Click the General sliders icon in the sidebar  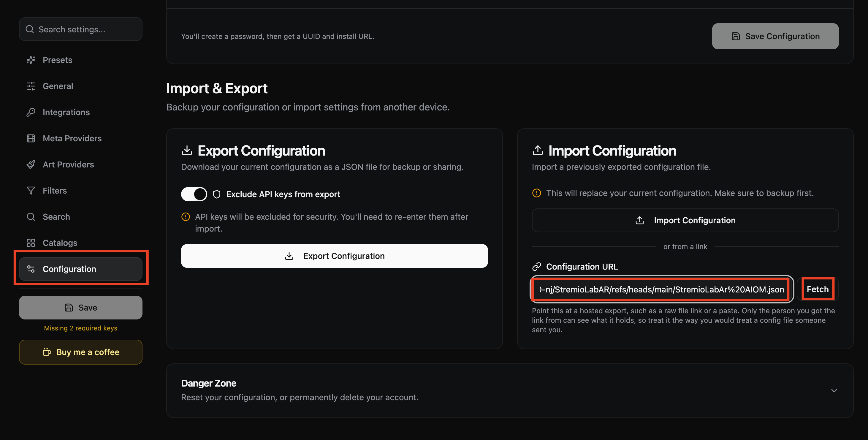(x=31, y=86)
